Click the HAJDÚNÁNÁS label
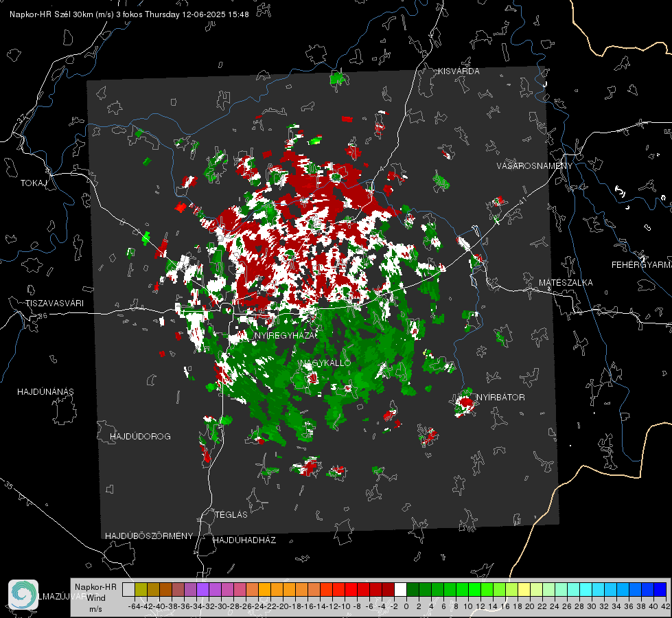This screenshot has width=672, height=618. coord(45,391)
